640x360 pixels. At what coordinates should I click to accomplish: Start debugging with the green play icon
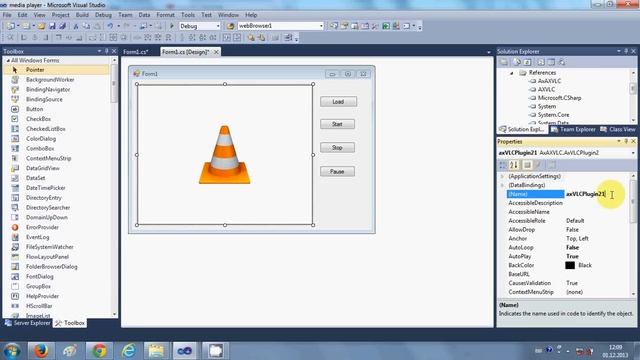click(172, 26)
